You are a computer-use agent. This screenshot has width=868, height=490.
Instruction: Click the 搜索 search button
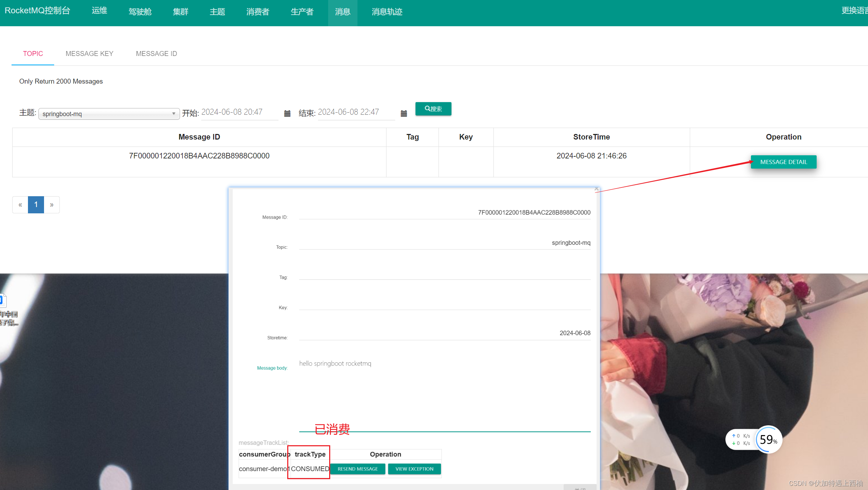(433, 109)
